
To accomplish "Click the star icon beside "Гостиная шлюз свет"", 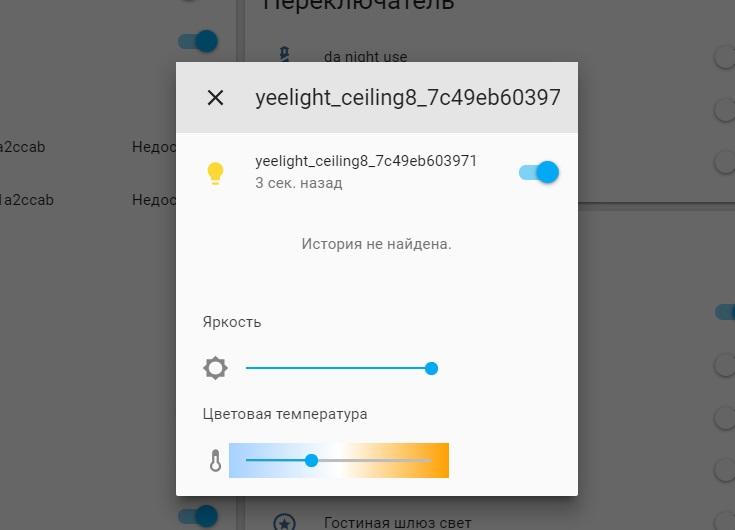I will point(285,522).
